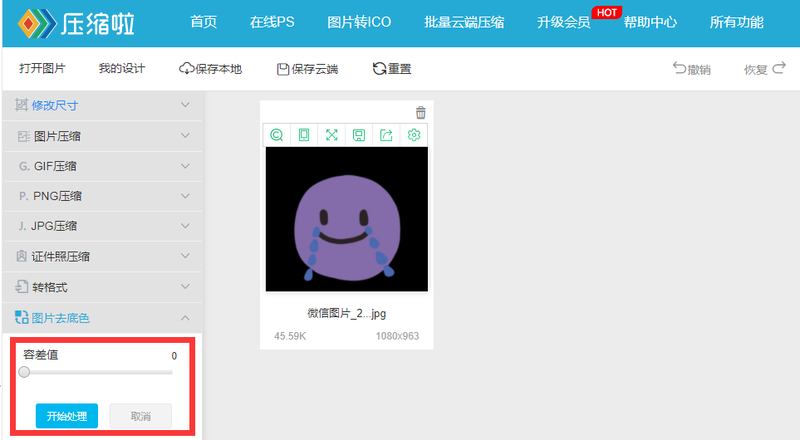
Task: Click the 图片压缩 panel icon
Action: [23, 136]
